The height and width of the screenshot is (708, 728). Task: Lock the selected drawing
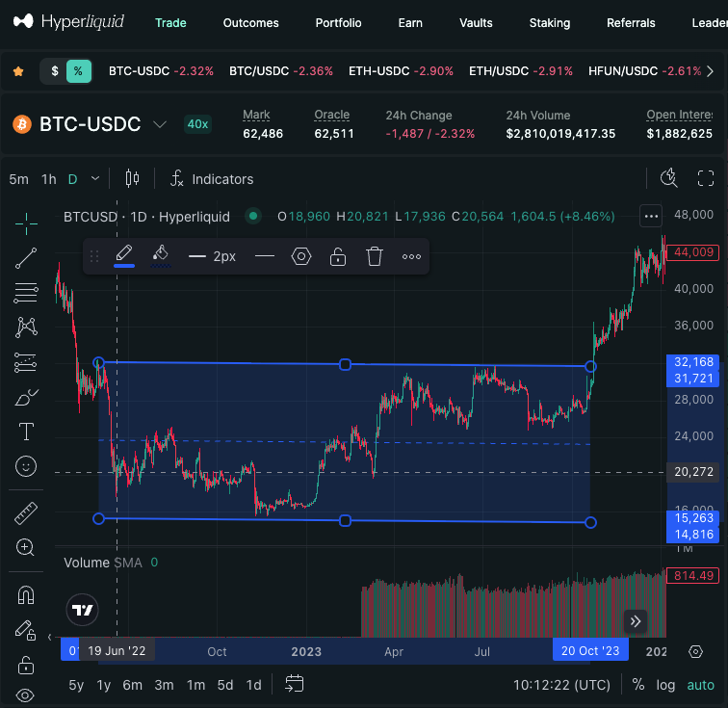338,256
